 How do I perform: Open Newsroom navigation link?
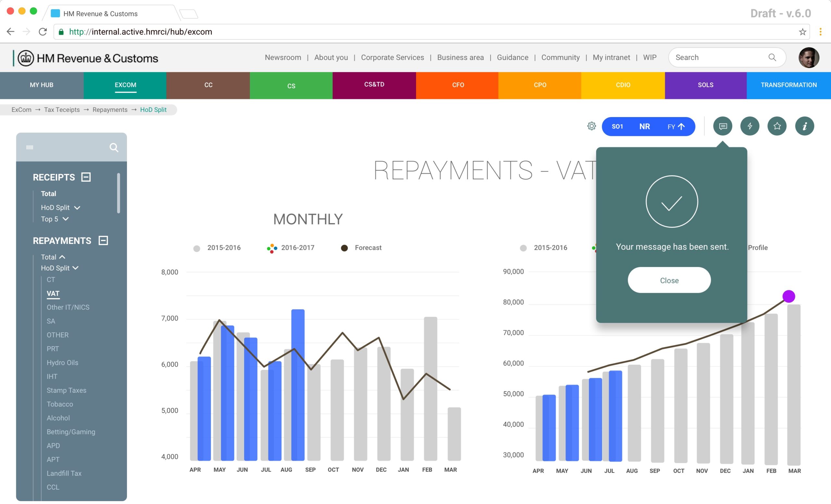point(283,58)
